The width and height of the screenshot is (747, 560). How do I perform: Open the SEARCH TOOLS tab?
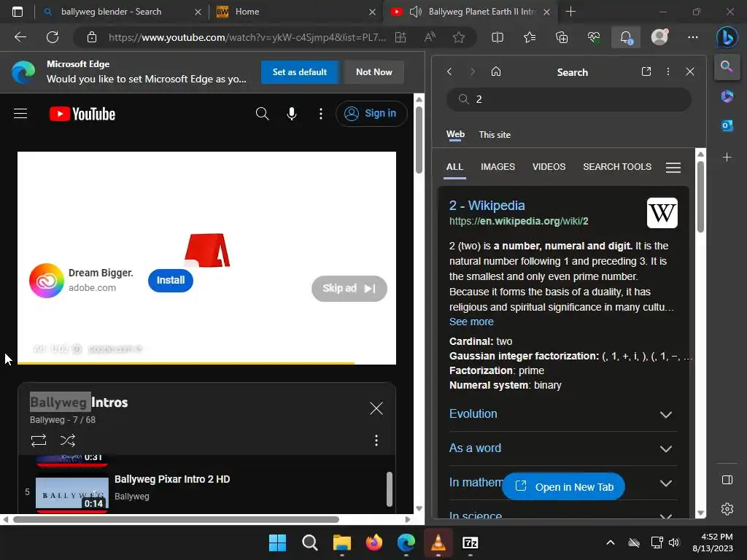tap(617, 167)
